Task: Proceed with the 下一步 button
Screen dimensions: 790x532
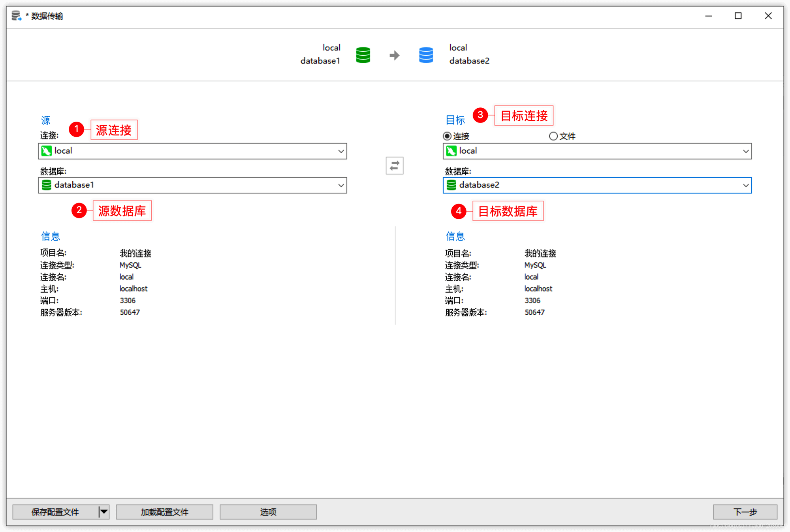Action: [745, 512]
